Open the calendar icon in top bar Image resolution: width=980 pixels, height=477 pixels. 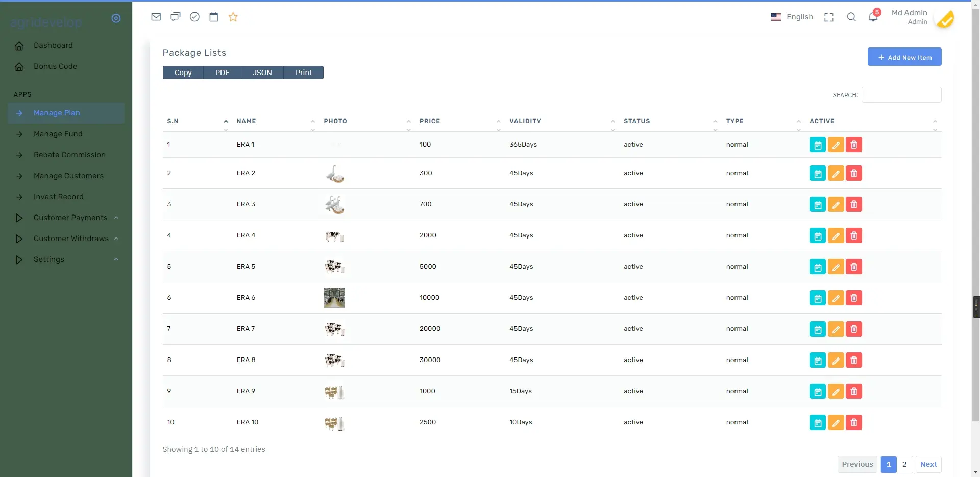tap(214, 17)
